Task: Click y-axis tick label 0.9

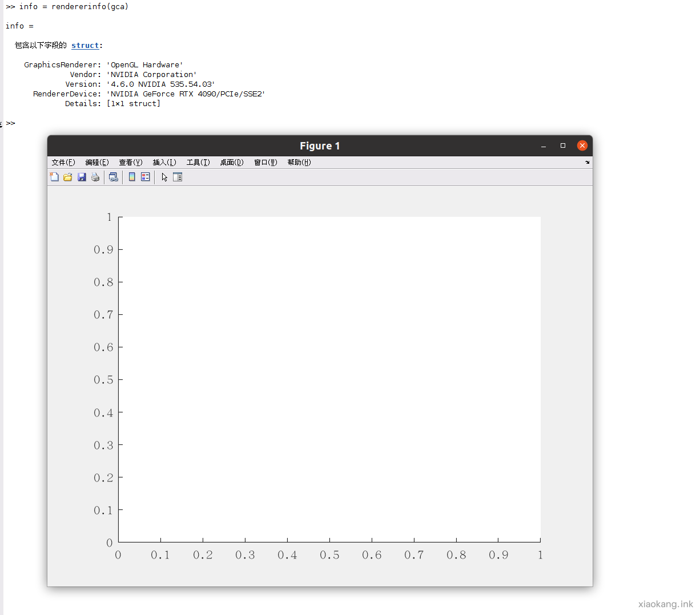Action: click(103, 249)
